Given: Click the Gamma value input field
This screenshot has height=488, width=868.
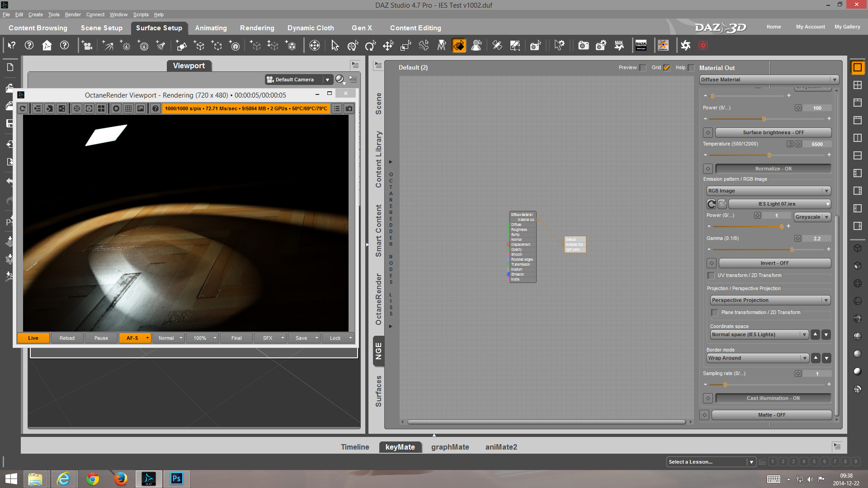Looking at the screenshot, I should pos(816,239).
